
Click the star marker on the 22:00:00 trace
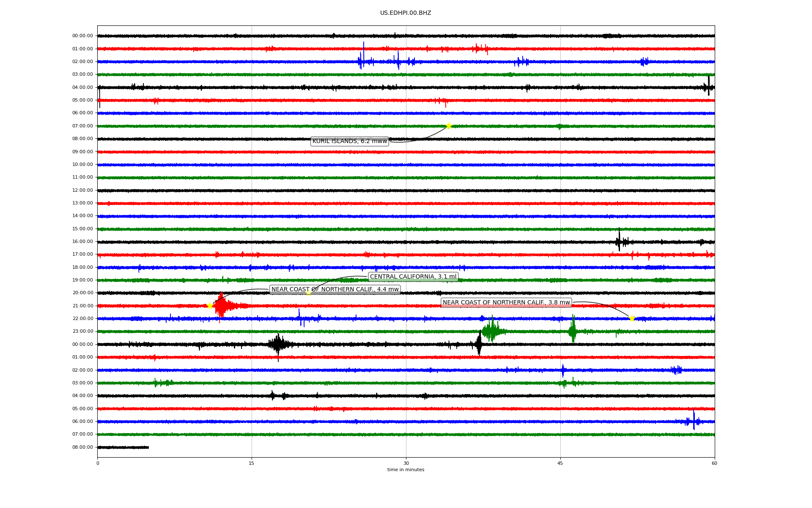click(x=632, y=318)
